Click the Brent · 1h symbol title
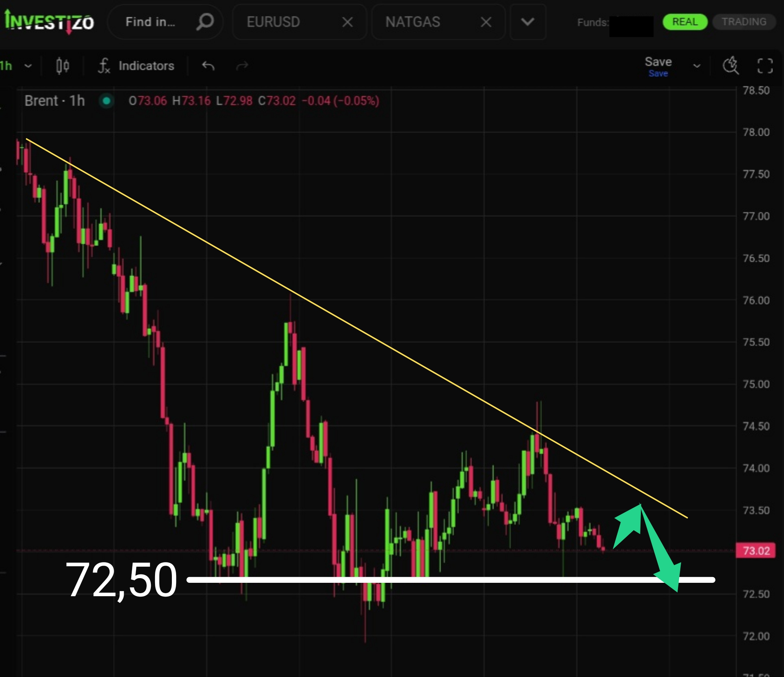The height and width of the screenshot is (677, 784). pyautogui.click(x=55, y=101)
